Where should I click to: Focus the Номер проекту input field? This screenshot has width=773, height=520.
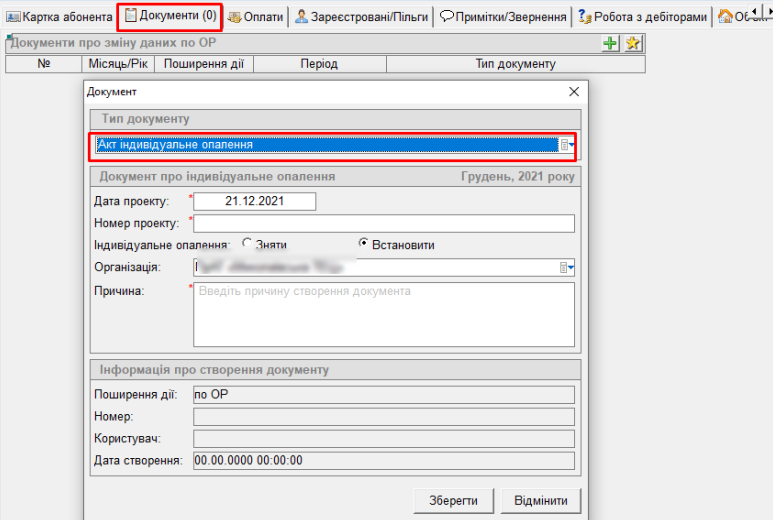(384, 223)
